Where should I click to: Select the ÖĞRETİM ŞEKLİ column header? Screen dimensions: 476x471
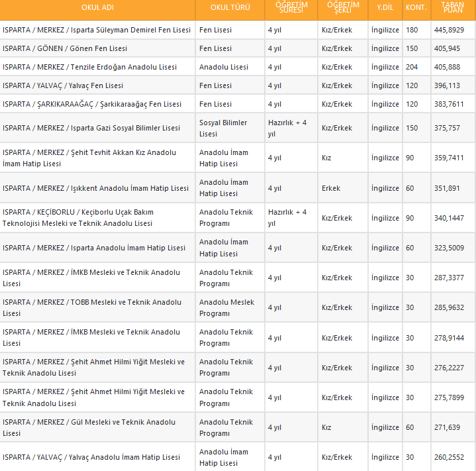[x=343, y=7]
